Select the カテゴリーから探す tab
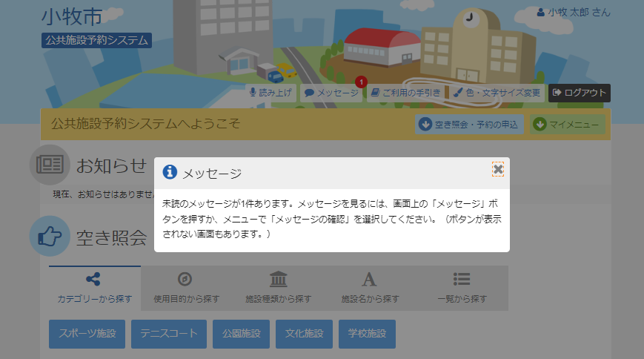Image resolution: width=644 pixels, height=359 pixels. (94, 289)
